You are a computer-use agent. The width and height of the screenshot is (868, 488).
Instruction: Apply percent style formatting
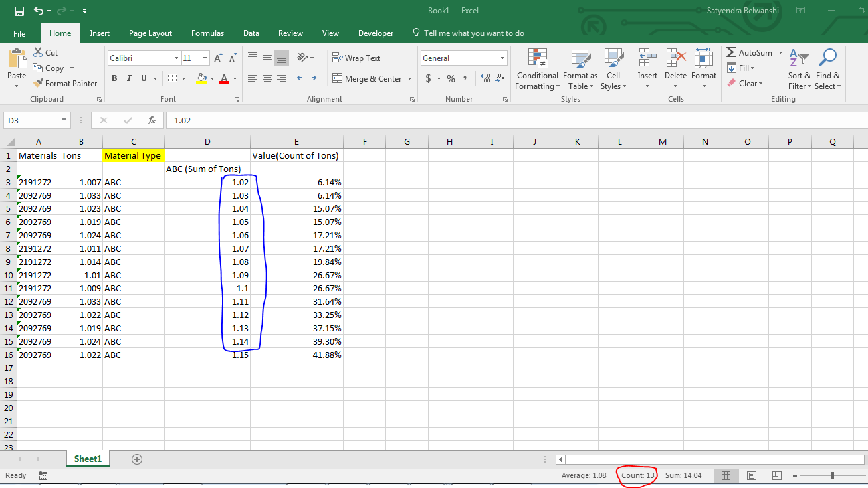pos(451,78)
